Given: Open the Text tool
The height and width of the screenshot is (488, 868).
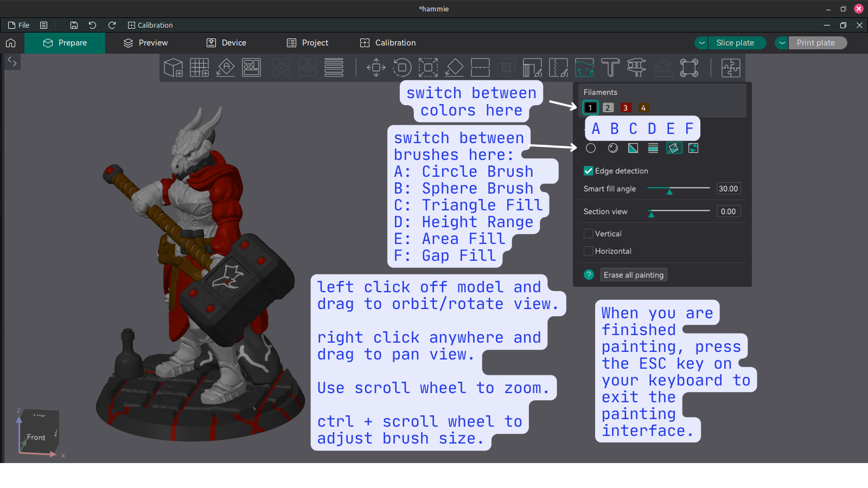Looking at the screenshot, I should (610, 67).
